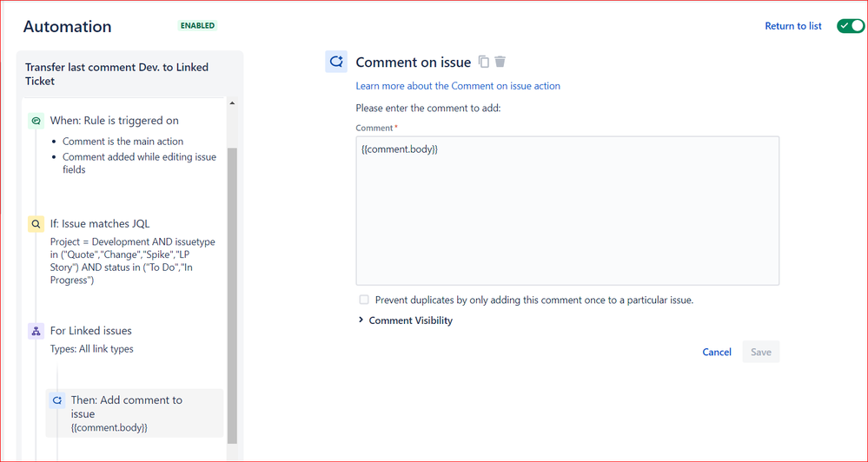Click the comment trigger icon
The width and height of the screenshot is (868, 462).
[x=36, y=121]
